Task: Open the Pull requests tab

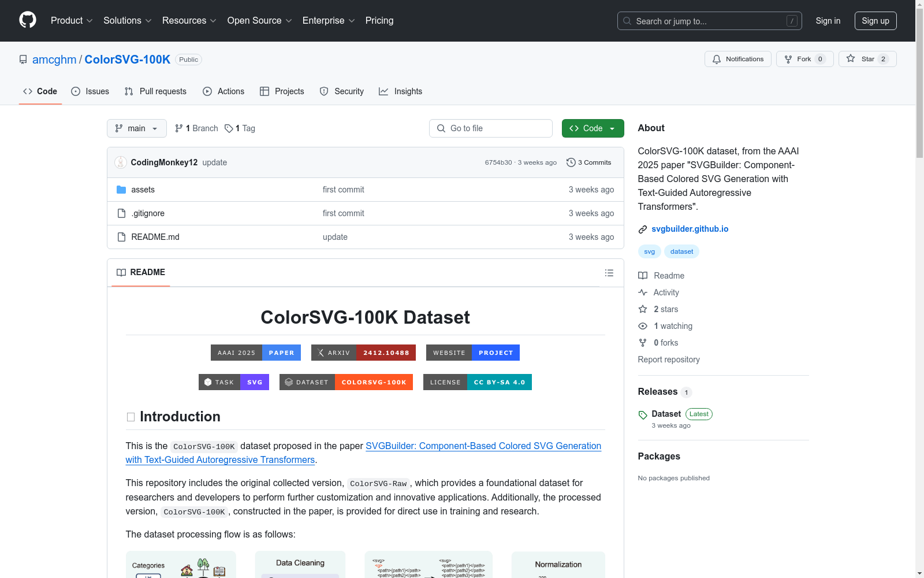Action: pos(155,91)
